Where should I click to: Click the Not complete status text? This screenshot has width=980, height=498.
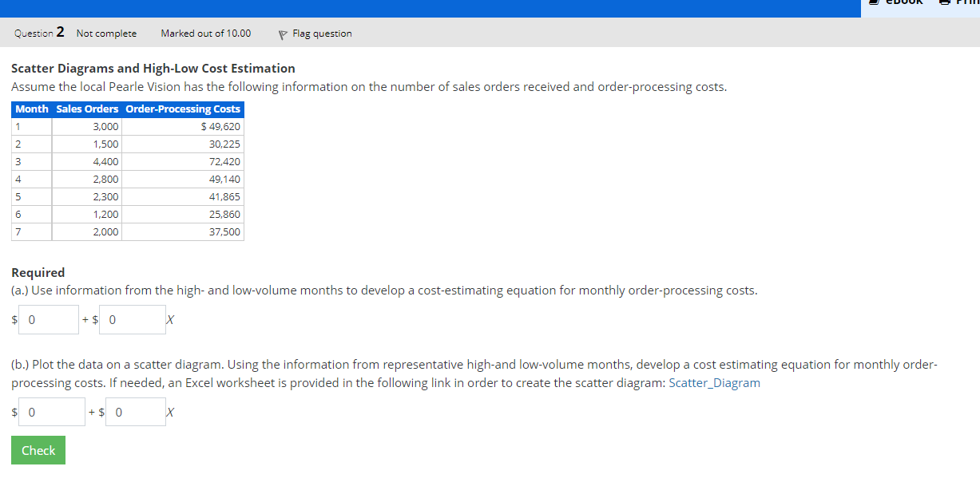105,34
